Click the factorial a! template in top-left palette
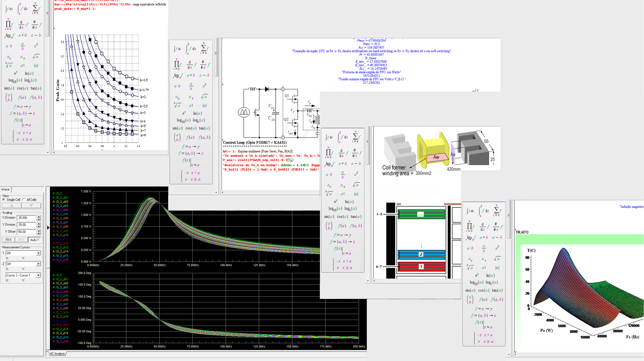The width and height of the screenshot is (644, 361). coord(22,65)
